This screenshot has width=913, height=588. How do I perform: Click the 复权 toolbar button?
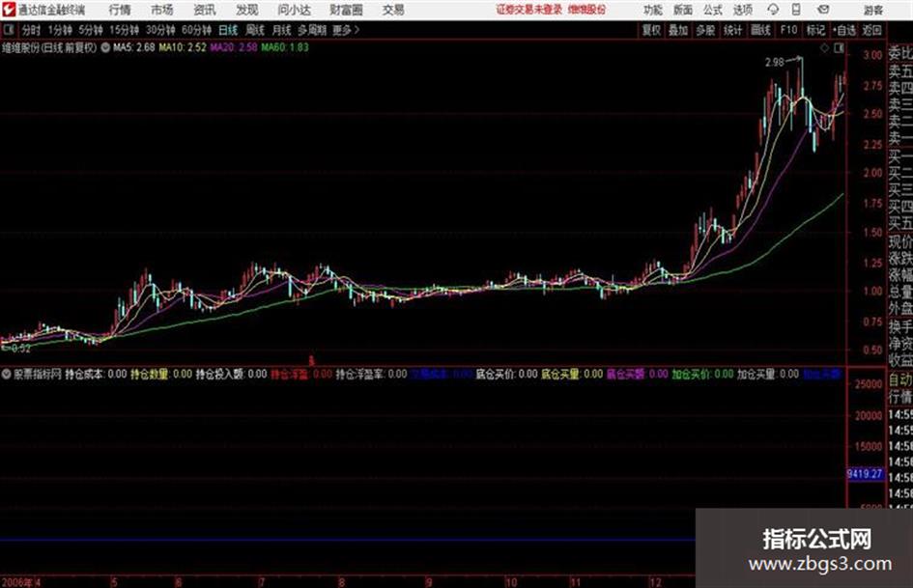click(651, 30)
